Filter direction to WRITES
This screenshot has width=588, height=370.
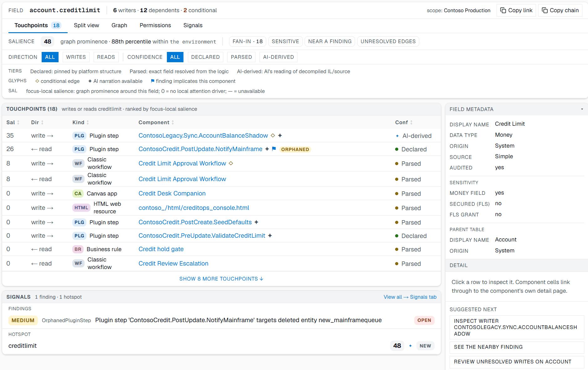point(76,57)
